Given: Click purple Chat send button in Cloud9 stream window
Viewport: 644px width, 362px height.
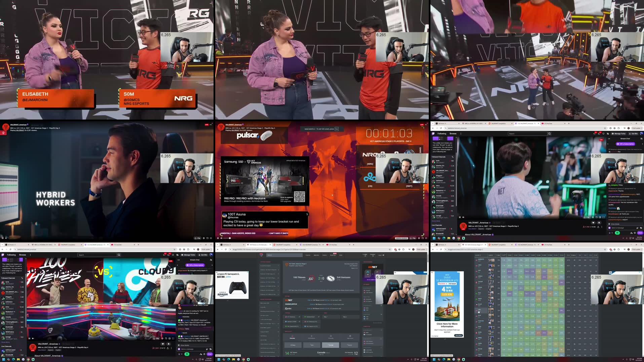Looking at the screenshot, I should coord(210,354).
